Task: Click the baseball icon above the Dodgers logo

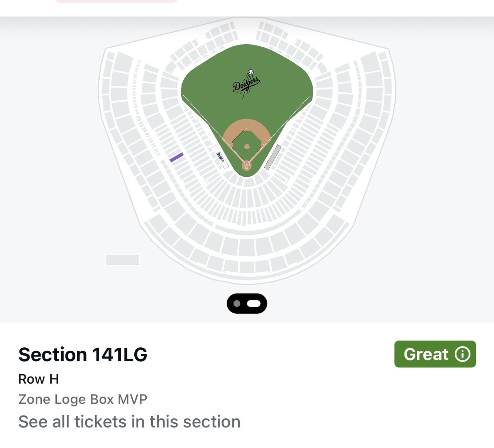Action: (x=251, y=72)
